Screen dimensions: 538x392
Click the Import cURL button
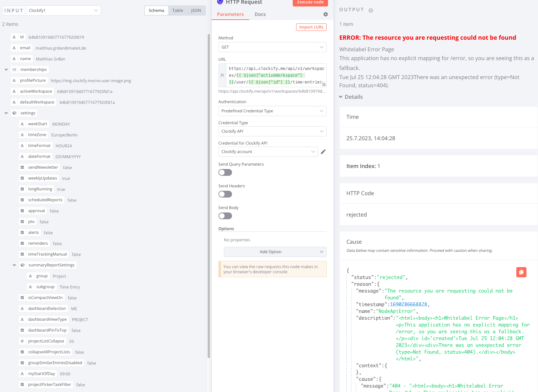click(x=311, y=27)
